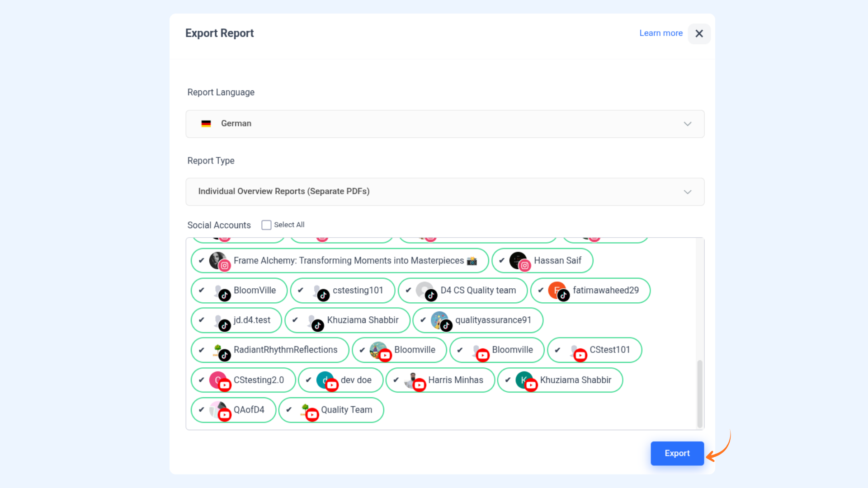
Task: Click the social accounts list scrollbar
Action: pos(700,393)
